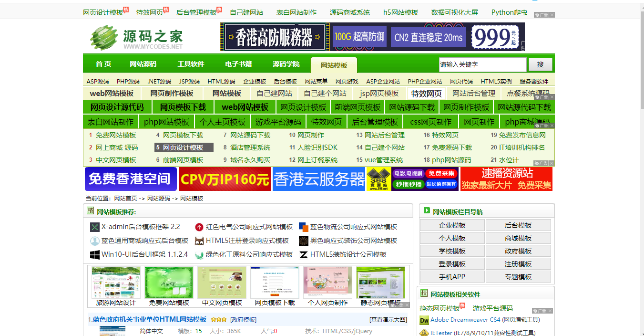Click the 查看演示大图 link
Viewport: 644px width, 336px height.
(388, 319)
